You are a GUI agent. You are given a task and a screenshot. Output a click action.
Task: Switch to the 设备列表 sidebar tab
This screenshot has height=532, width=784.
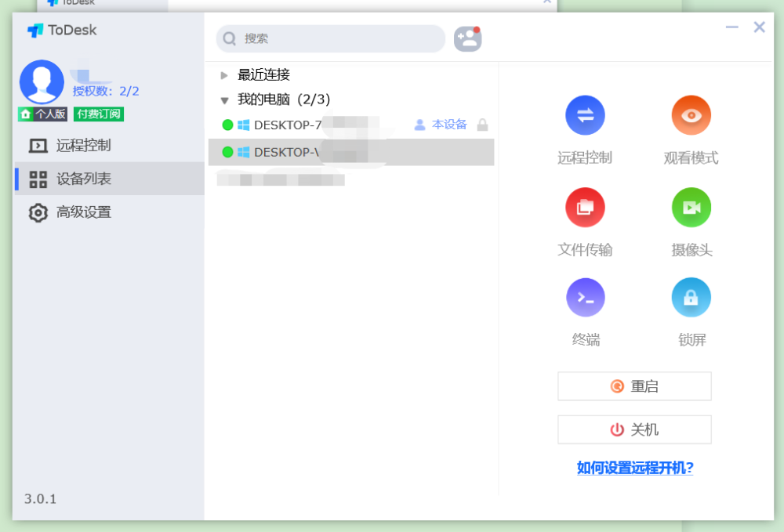coord(109,179)
